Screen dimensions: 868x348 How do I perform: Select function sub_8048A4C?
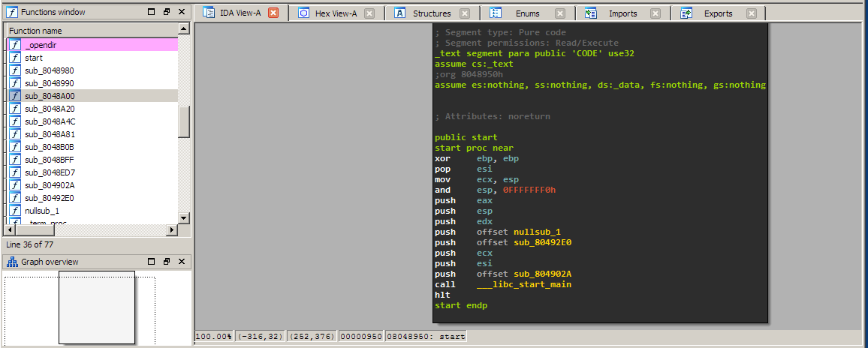click(92, 121)
